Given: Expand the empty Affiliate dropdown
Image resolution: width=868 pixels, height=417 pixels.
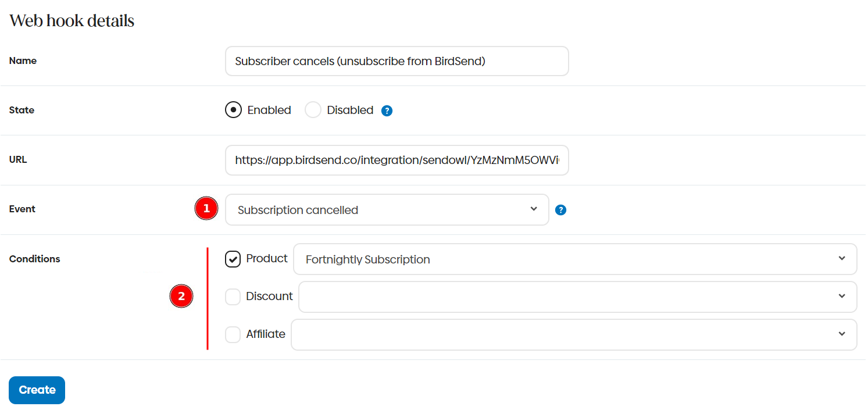Looking at the screenshot, I should (x=573, y=334).
